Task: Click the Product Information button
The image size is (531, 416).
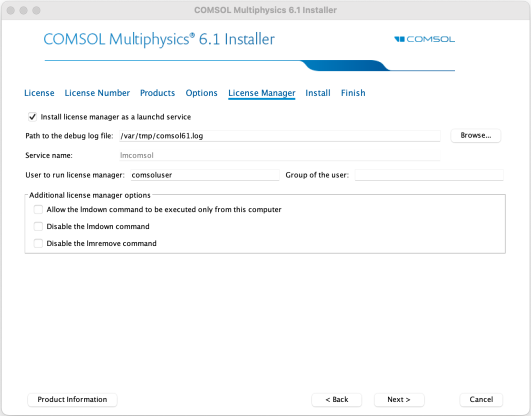Action: [x=72, y=399]
